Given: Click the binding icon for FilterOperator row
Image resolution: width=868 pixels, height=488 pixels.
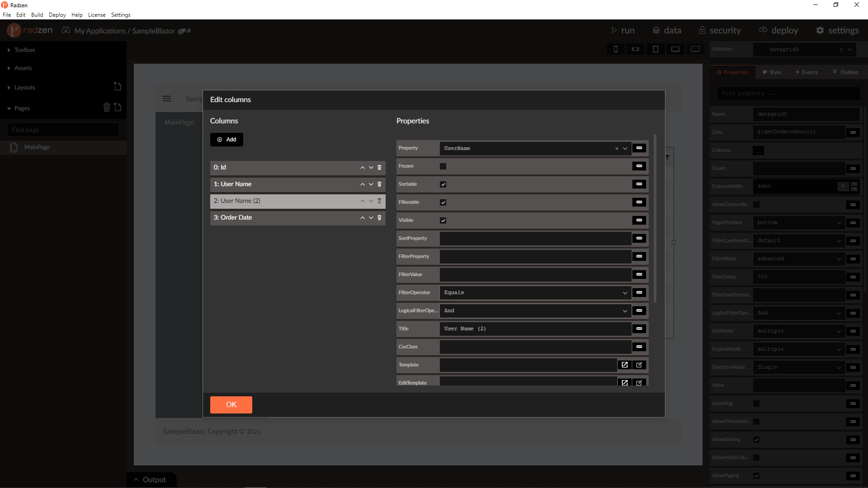Looking at the screenshot, I should click(x=639, y=292).
